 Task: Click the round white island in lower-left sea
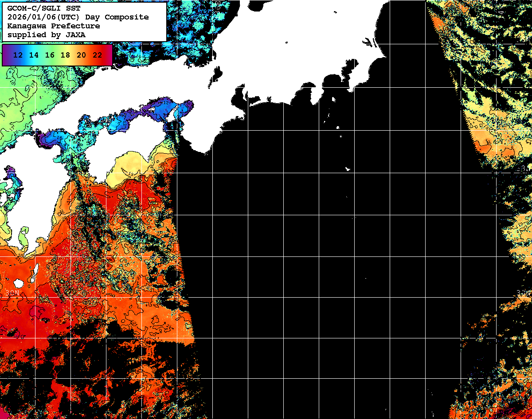click(19, 283)
